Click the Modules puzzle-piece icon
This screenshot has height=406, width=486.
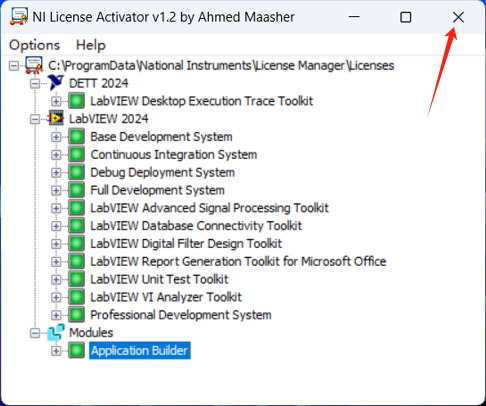[x=55, y=332]
